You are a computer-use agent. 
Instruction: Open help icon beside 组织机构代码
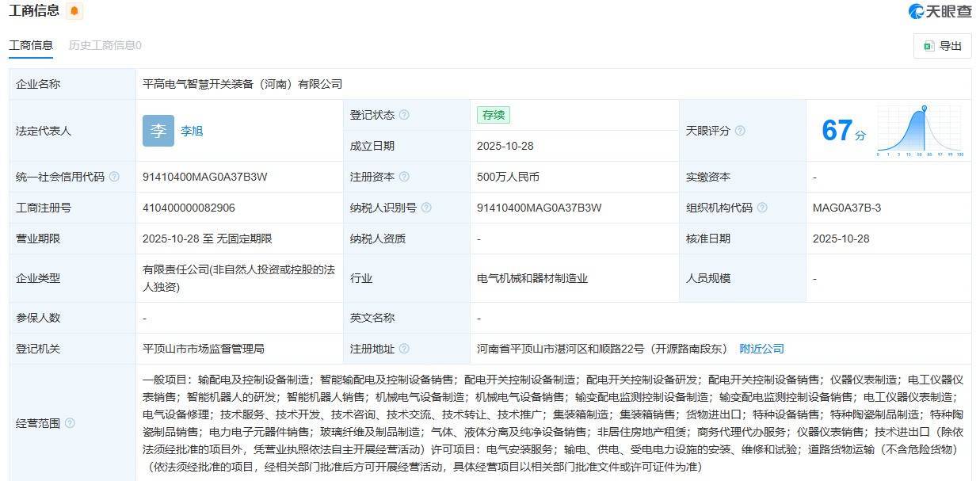[x=762, y=208]
